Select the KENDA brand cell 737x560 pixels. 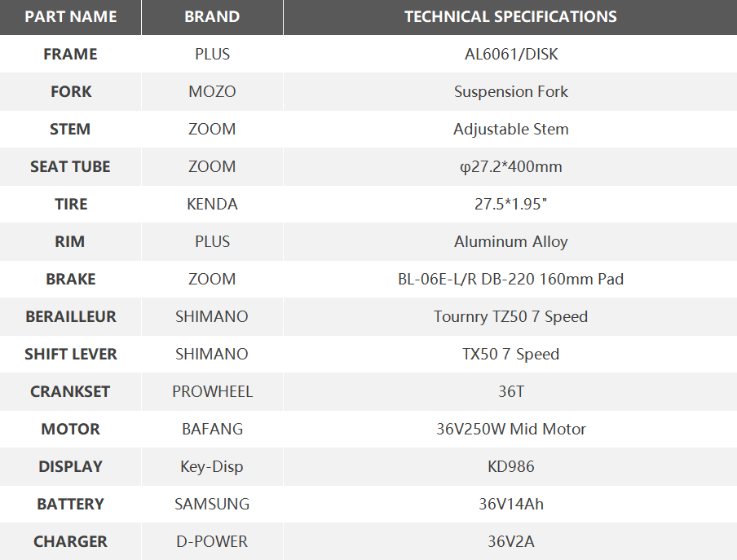pyautogui.click(x=212, y=205)
